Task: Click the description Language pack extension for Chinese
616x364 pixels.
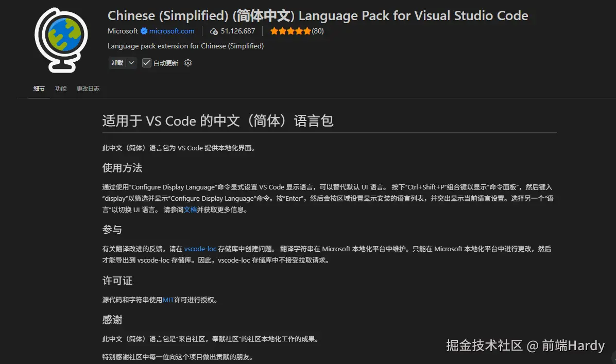Action: click(x=185, y=46)
